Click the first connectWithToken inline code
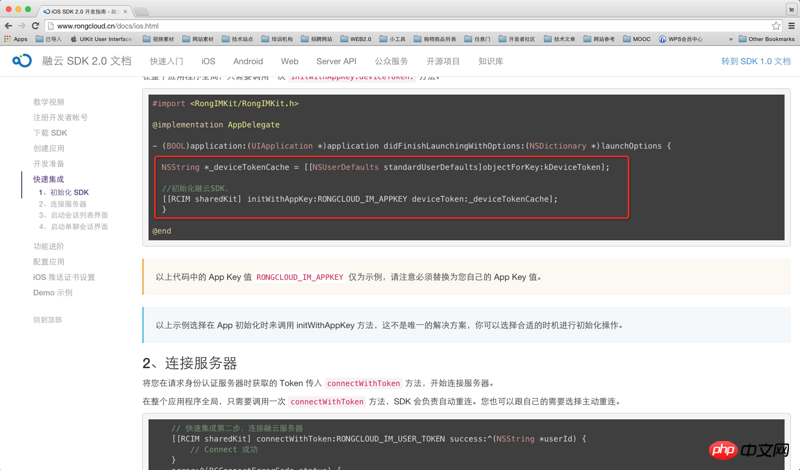Viewport: 800px width, 470px height. 363,383
